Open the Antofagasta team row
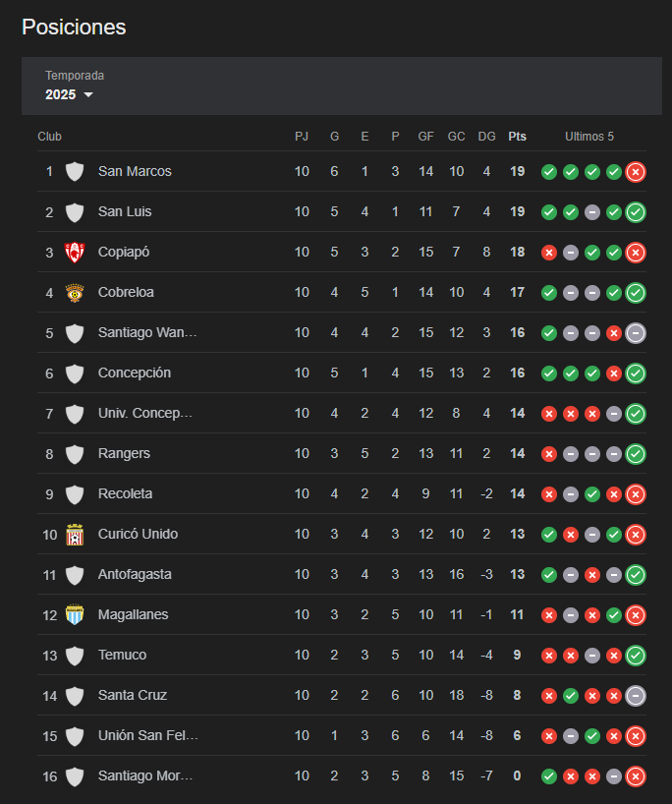672x804 pixels. [342, 574]
